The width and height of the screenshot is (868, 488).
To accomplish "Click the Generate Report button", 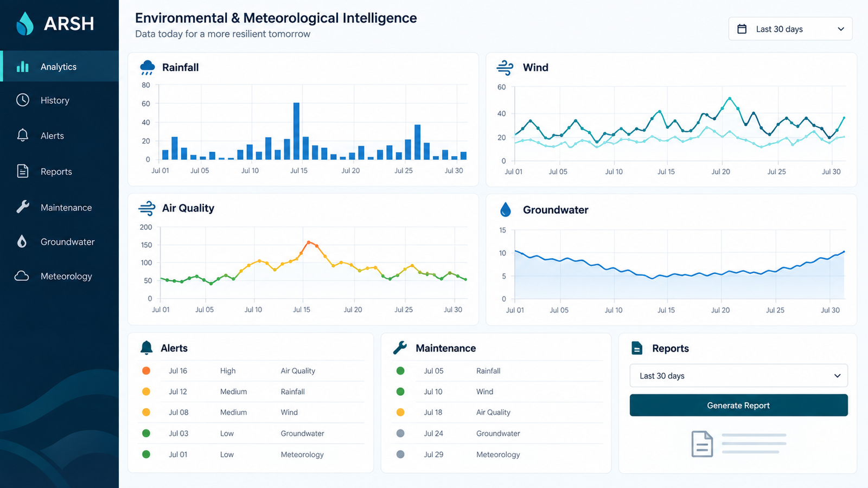I will (738, 405).
